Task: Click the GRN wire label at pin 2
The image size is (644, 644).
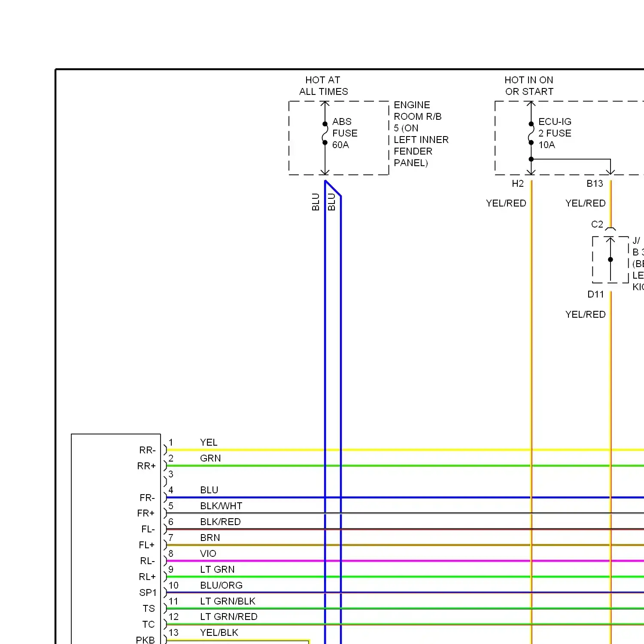Action: click(210, 459)
